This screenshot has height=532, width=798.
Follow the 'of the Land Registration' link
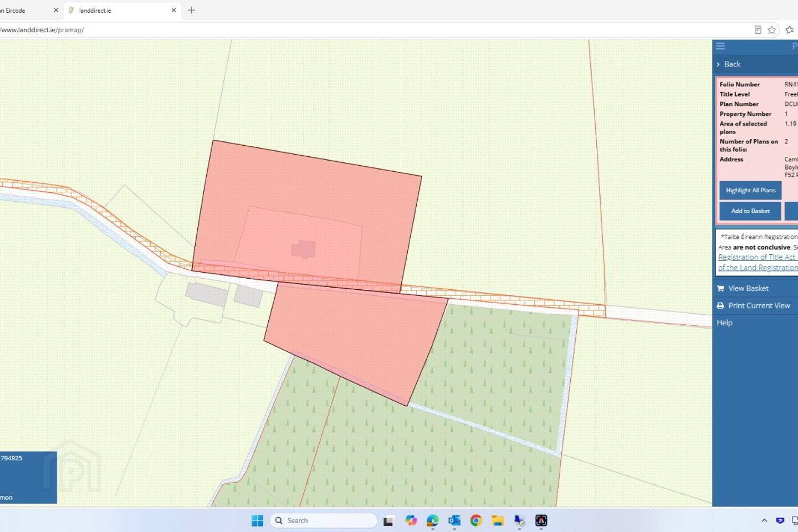click(x=758, y=267)
